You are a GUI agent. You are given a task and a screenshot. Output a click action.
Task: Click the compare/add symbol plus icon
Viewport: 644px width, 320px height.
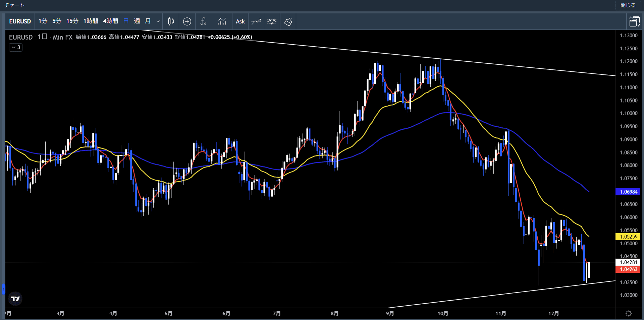187,21
